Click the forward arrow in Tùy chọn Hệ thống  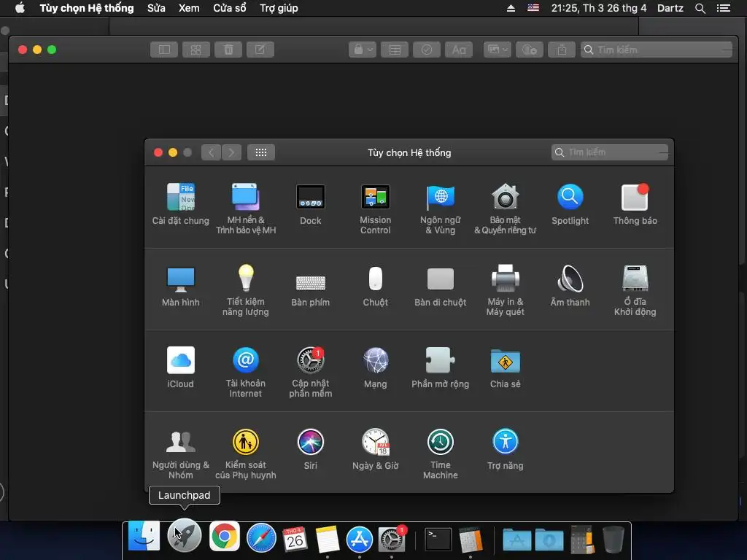[231, 152]
